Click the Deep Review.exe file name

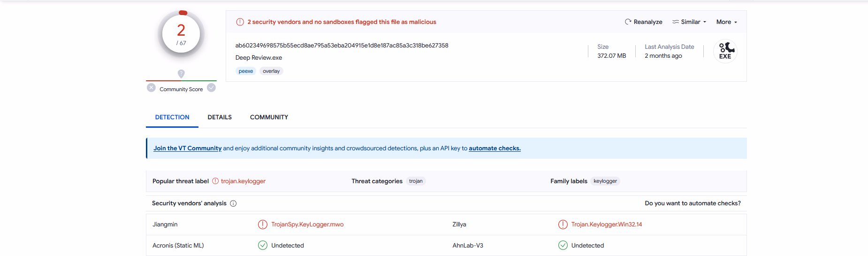tap(259, 58)
